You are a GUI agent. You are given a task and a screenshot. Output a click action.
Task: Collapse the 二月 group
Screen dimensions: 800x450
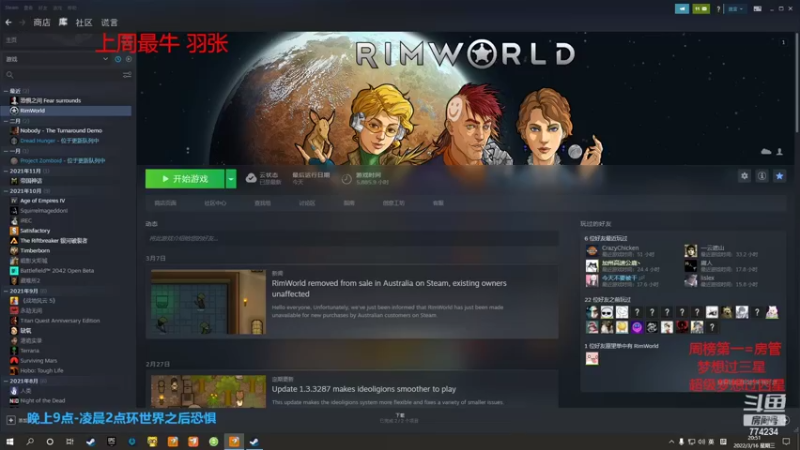(x=6, y=121)
